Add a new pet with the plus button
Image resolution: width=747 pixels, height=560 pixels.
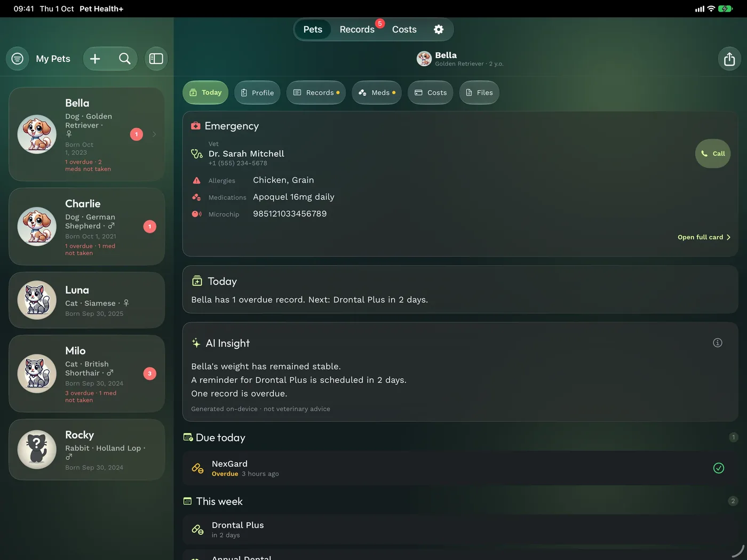pyautogui.click(x=95, y=59)
